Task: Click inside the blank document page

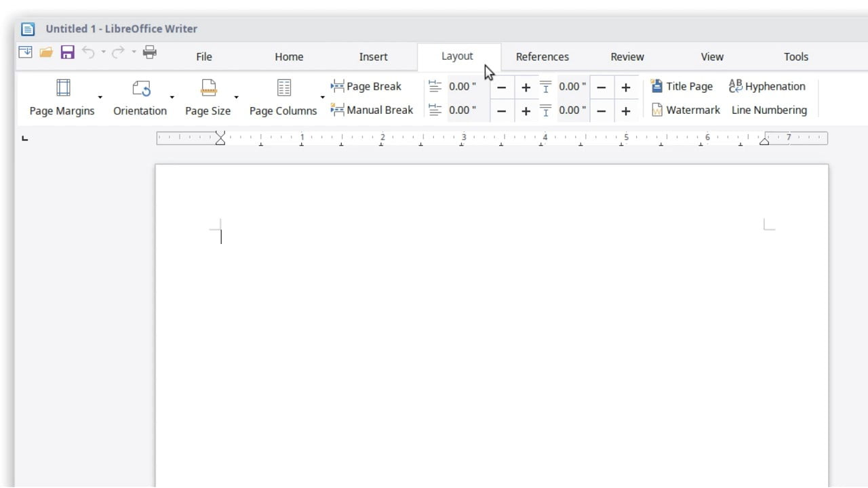Action: tap(492, 325)
